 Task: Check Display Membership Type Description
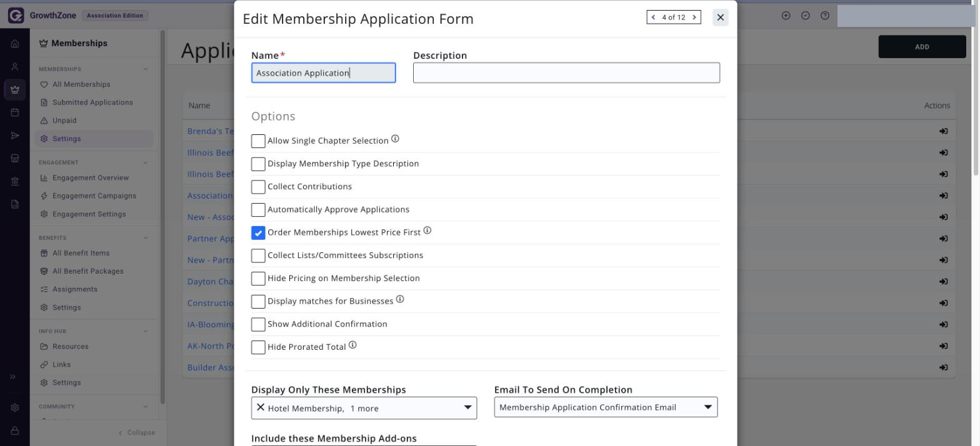pos(258,164)
